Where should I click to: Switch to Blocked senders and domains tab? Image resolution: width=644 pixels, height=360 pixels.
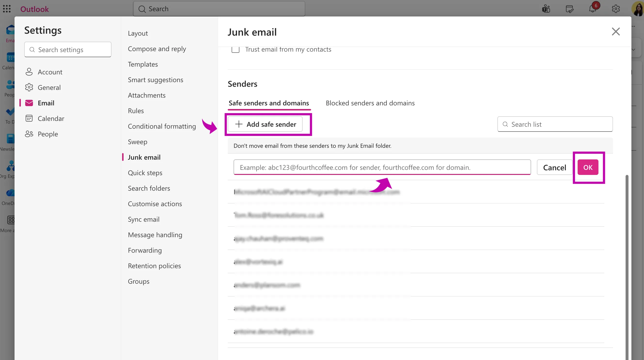click(370, 103)
